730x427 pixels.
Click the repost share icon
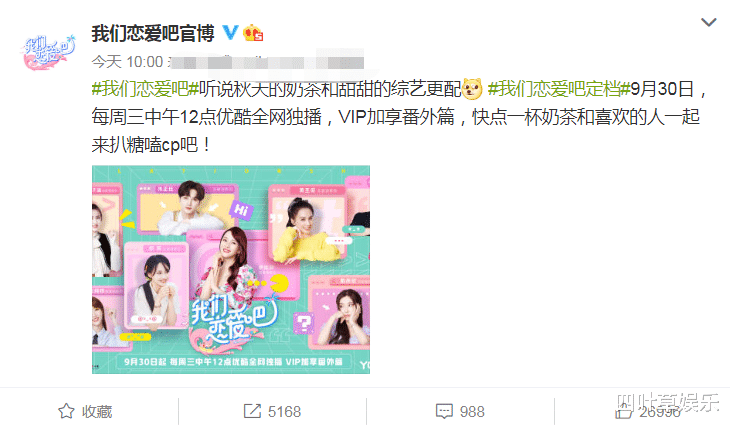point(252,411)
